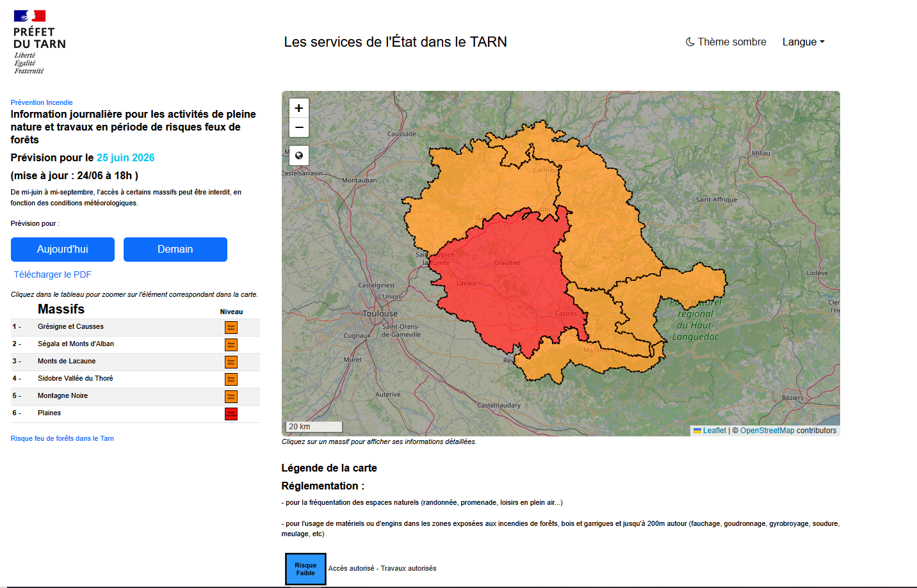Click the blue Risque Faible legend badge

(x=305, y=569)
